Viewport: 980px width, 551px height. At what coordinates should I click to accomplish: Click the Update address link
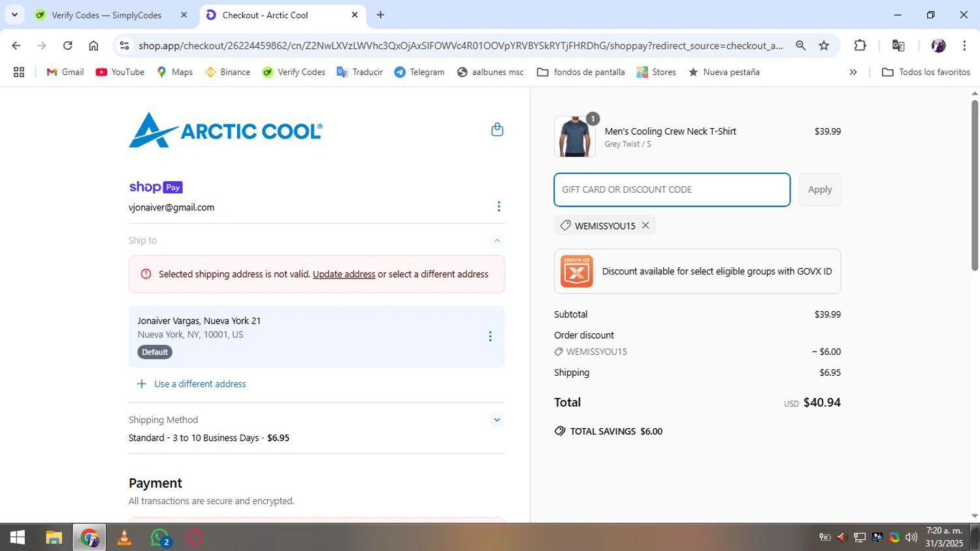pyautogui.click(x=344, y=275)
